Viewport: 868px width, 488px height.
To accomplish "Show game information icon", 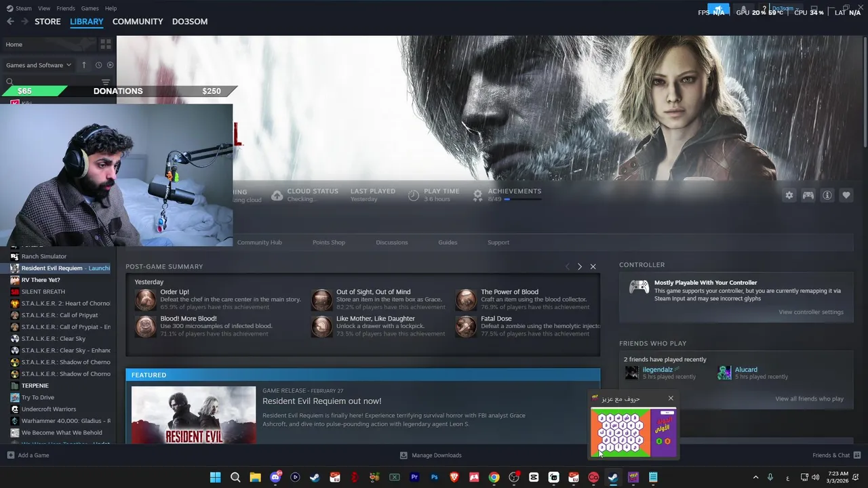I will 827,195.
